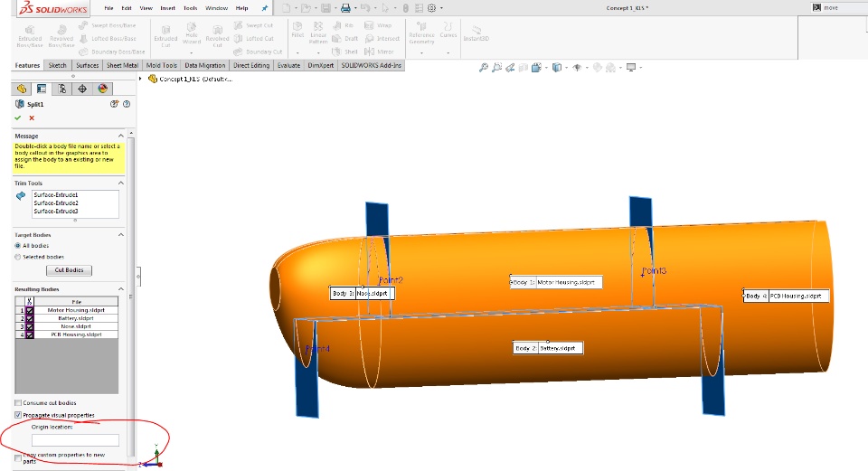Switch to the Sheet Metal tab
The width and height of the screenshot is (868, 471).
coord(122,65)
